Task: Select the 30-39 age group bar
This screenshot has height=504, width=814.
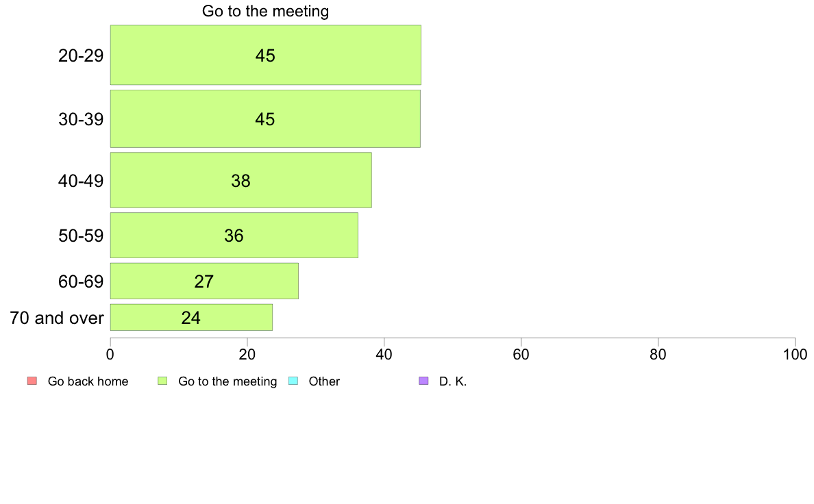Action: tap(265, 119)
